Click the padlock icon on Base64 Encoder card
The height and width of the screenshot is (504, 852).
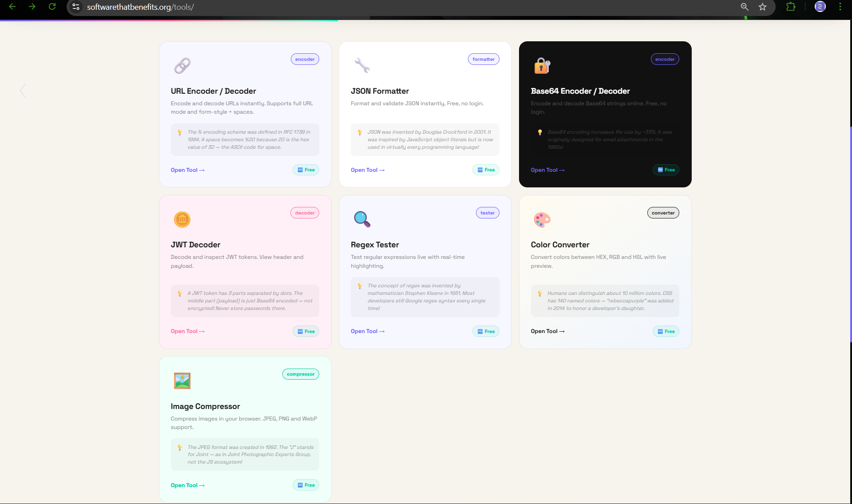(542, 65)
